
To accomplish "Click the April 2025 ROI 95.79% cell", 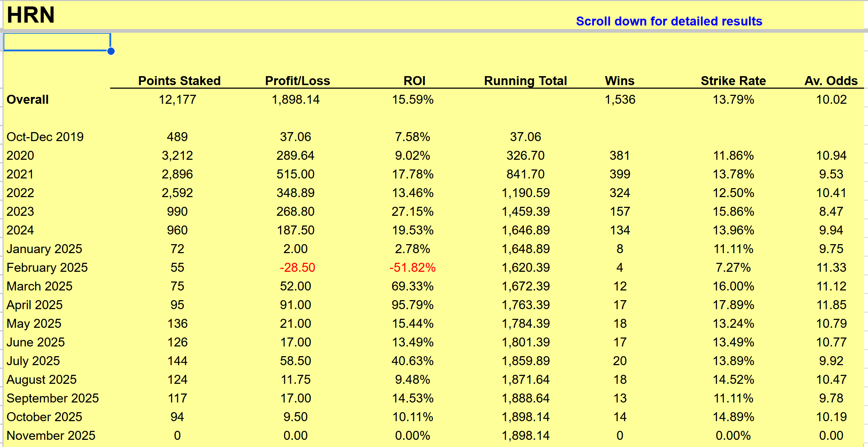I will point(412,305).
